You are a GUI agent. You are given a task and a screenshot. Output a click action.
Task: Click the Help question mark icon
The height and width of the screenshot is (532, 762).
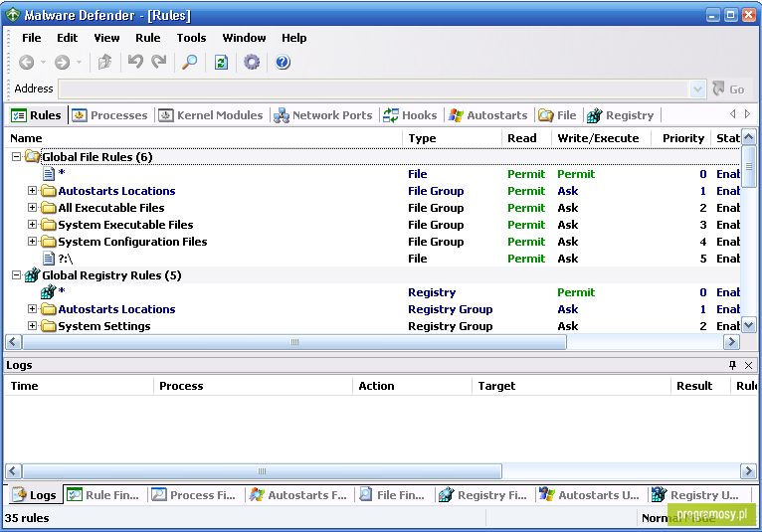[x=283, y=62]
